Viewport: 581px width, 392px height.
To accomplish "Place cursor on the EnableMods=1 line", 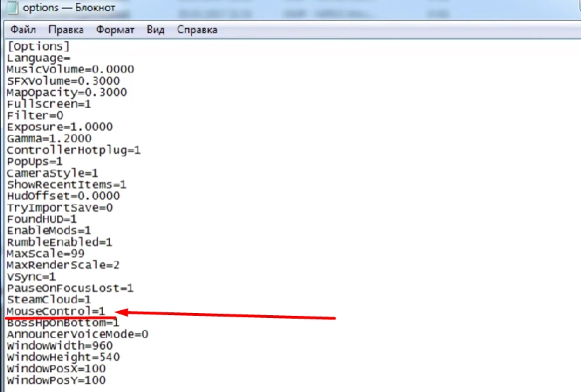I will pyautogui.click(x=49, y=231).
